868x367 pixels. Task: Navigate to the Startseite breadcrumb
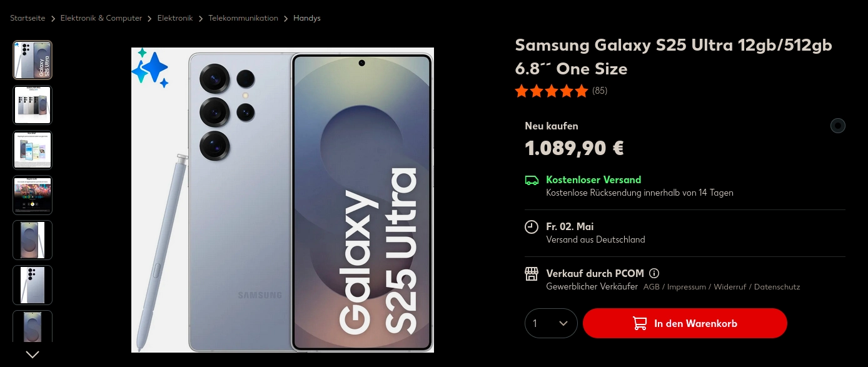[28, 18]
